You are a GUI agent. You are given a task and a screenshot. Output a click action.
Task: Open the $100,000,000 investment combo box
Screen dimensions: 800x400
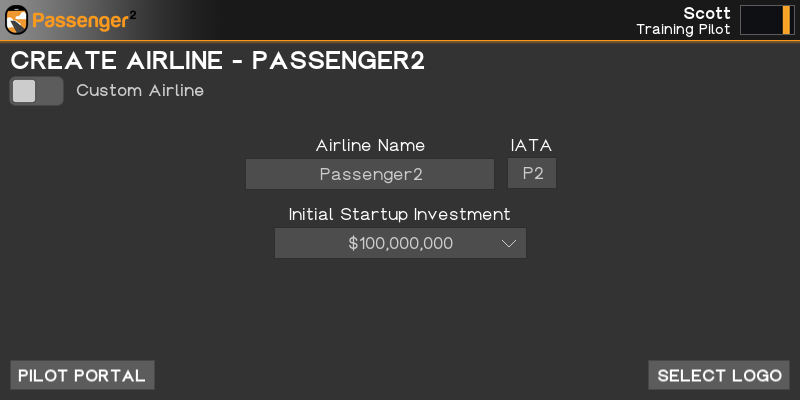[400, 243]
